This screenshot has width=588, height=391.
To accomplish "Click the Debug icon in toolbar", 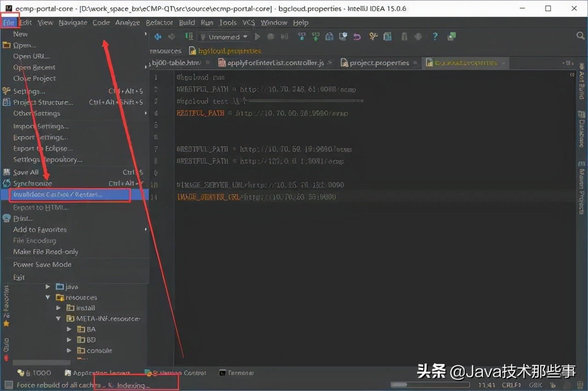I will (271, 37).
